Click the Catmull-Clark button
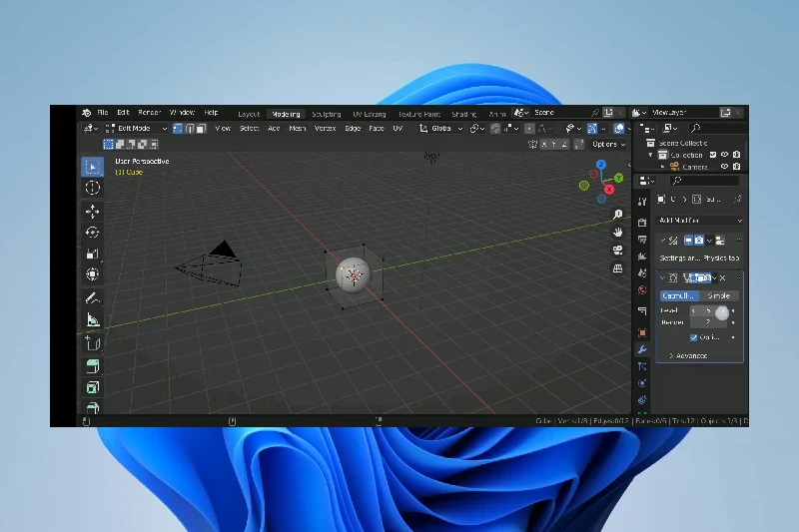The width and height of the screenshot is (799, 532). tap(679, 295)
